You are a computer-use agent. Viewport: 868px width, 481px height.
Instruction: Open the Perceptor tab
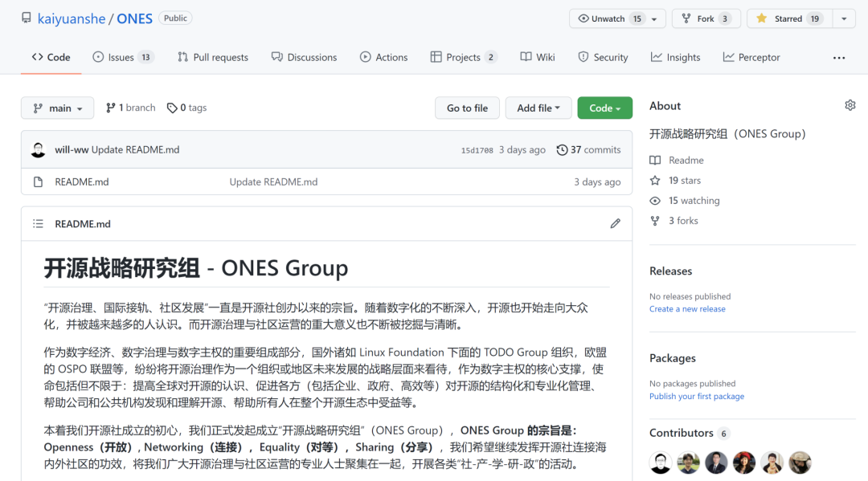751,57
